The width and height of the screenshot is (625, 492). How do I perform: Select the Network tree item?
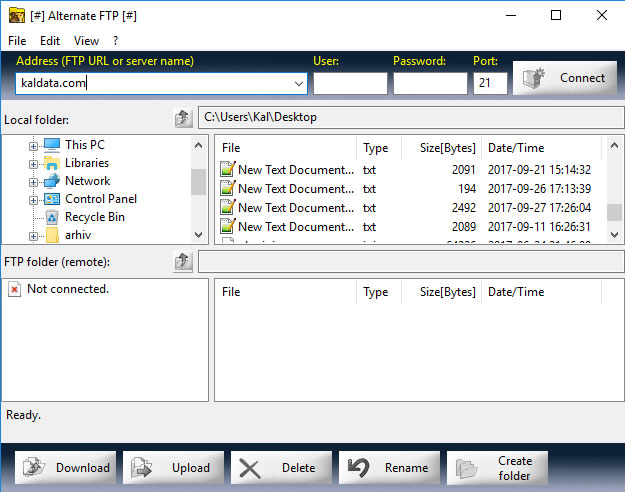87,181
